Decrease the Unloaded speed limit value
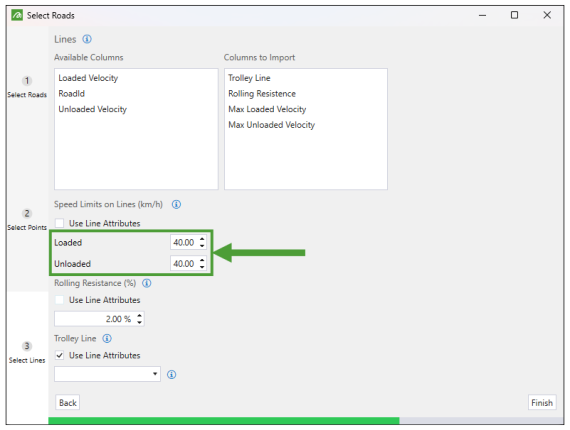The image size is (570, 430). [202, 267]
